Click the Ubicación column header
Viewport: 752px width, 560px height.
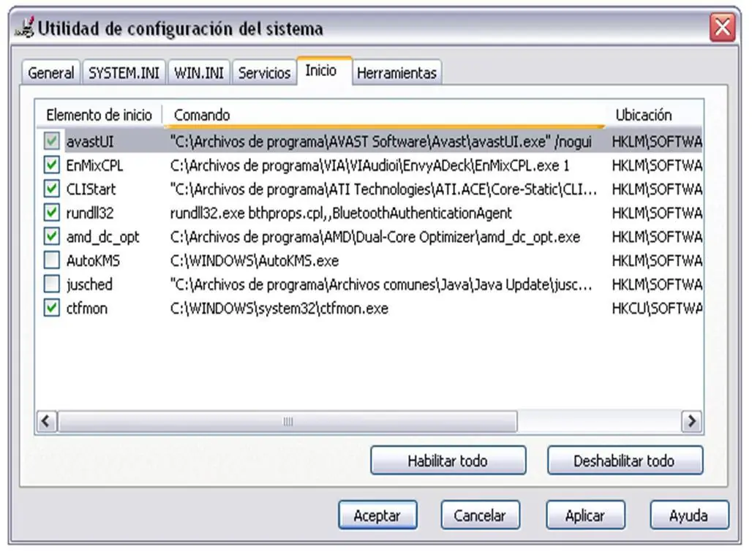coord(655,115)
